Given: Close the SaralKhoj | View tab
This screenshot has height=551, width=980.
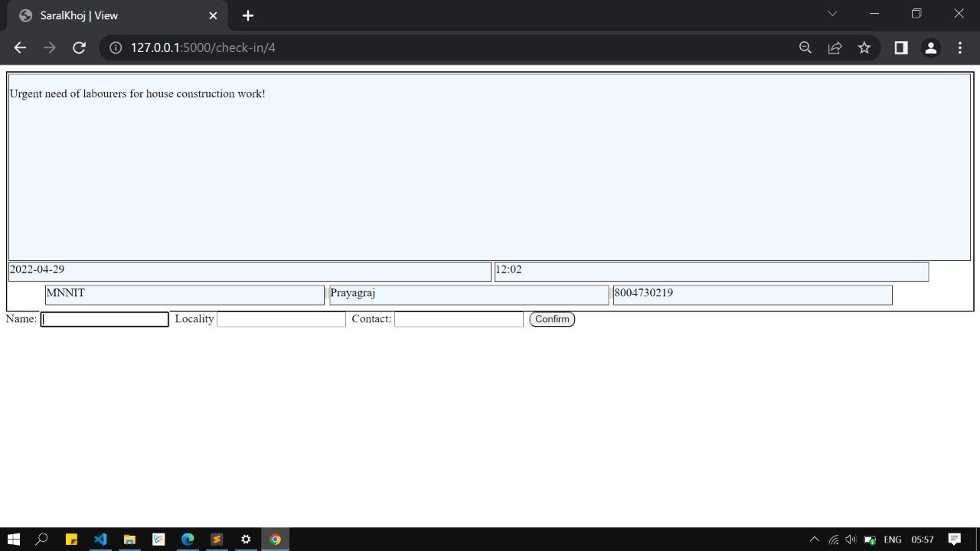Looking at the screenshot, I should [213, 15].
